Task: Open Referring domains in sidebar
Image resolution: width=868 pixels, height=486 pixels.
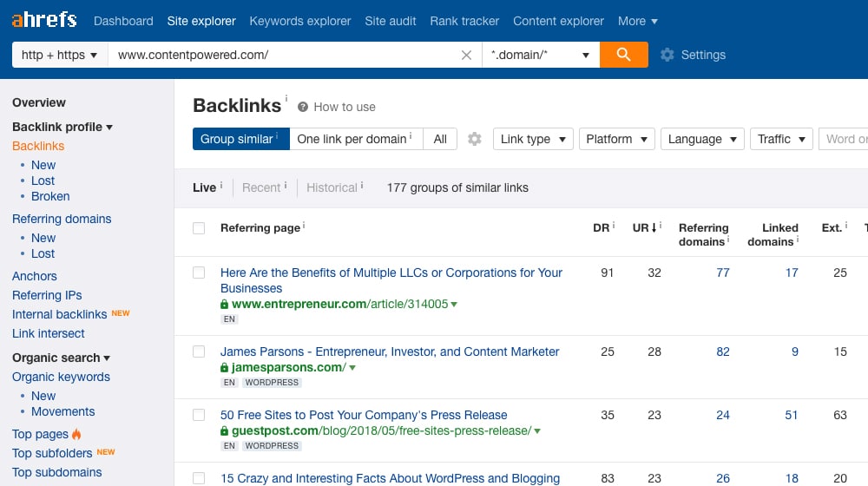Action: coord(62,220)
